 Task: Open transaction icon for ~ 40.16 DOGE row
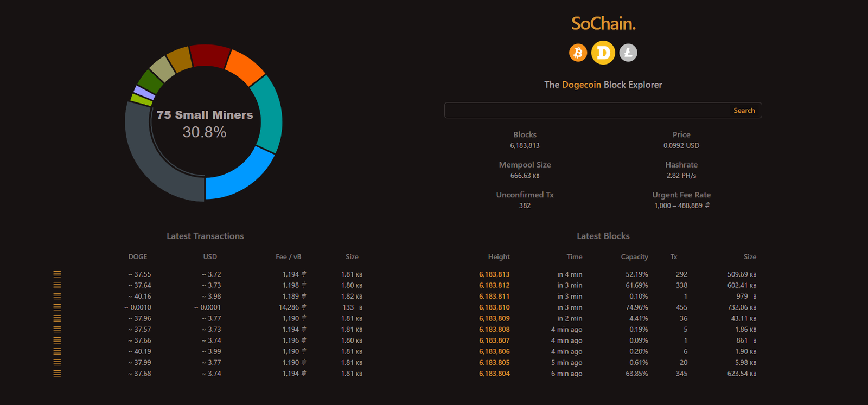(x=57, y=297)
